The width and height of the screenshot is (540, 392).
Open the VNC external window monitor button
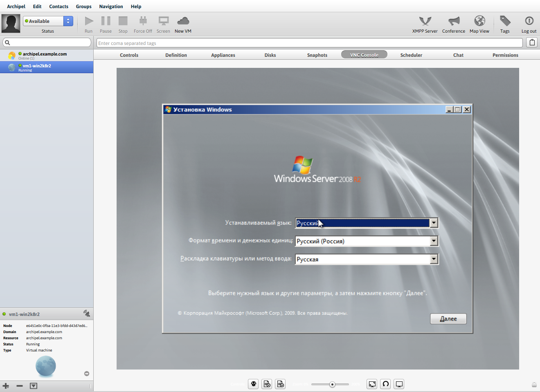399,384
